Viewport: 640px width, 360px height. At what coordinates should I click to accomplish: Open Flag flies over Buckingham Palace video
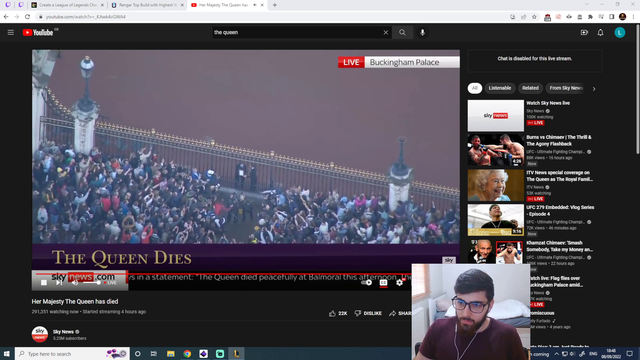pyautogui.click(x=557, y=281)
